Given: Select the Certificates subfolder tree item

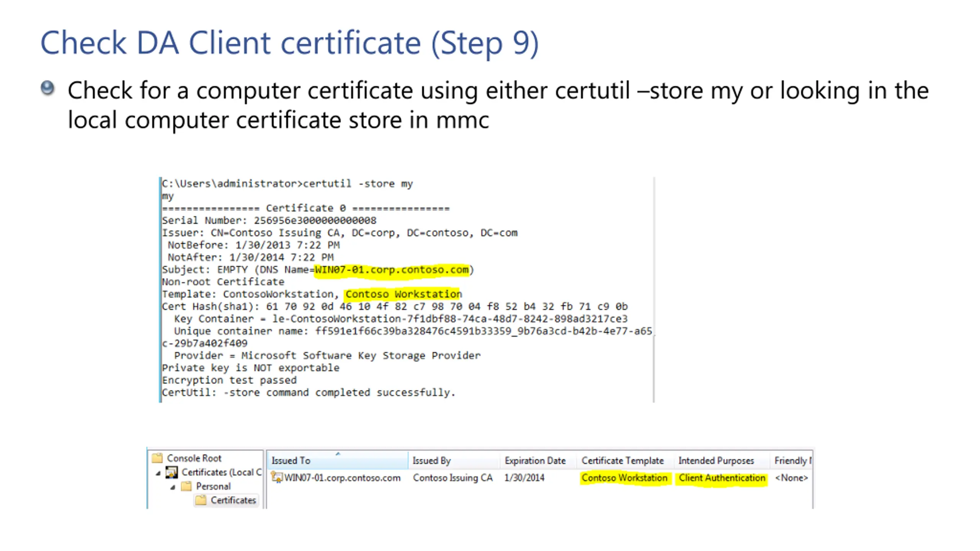Looking at the screenshot, I should [233, 500].
